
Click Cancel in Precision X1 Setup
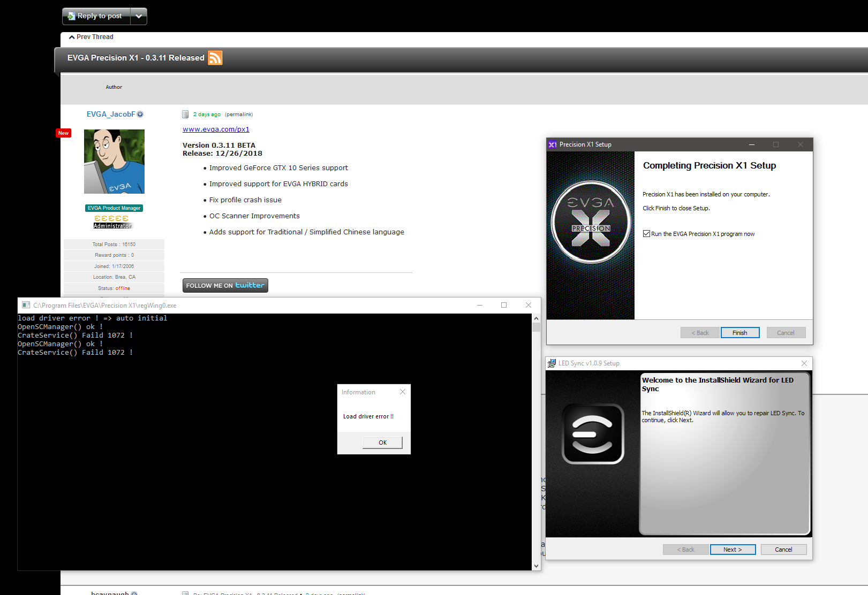[786, 333]
